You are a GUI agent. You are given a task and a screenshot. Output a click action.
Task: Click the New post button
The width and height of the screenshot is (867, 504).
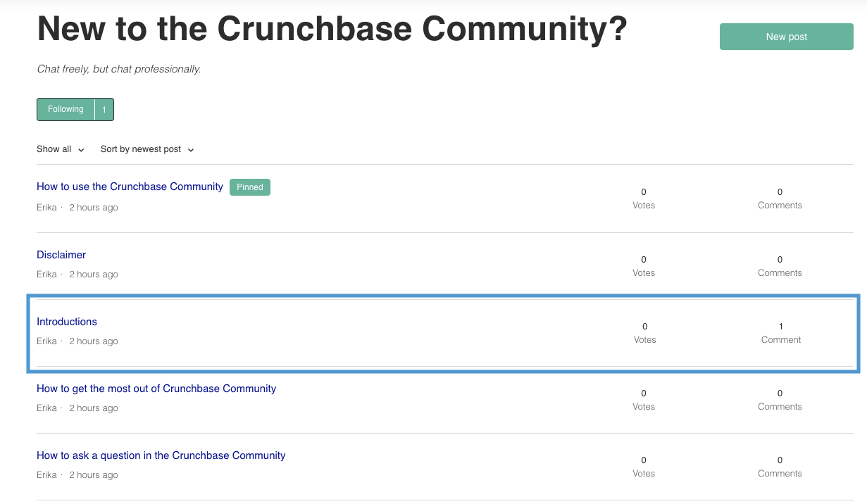(x=786, y=37)
